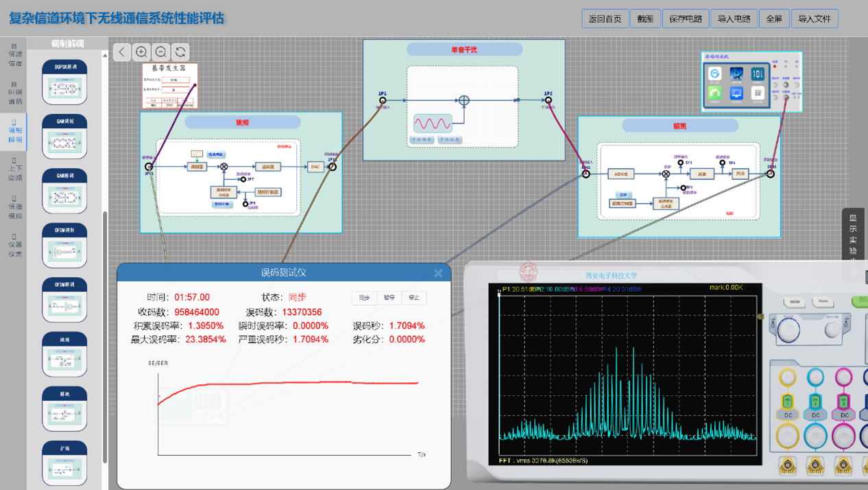Click the canvas refresh/reset icon
Viewport: 868px width, 490px height.
[x=180, y=52]
